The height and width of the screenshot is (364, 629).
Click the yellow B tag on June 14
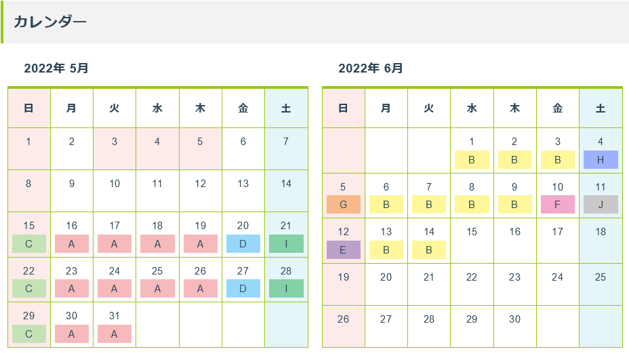pyautogui.click(x=429, y=249)
